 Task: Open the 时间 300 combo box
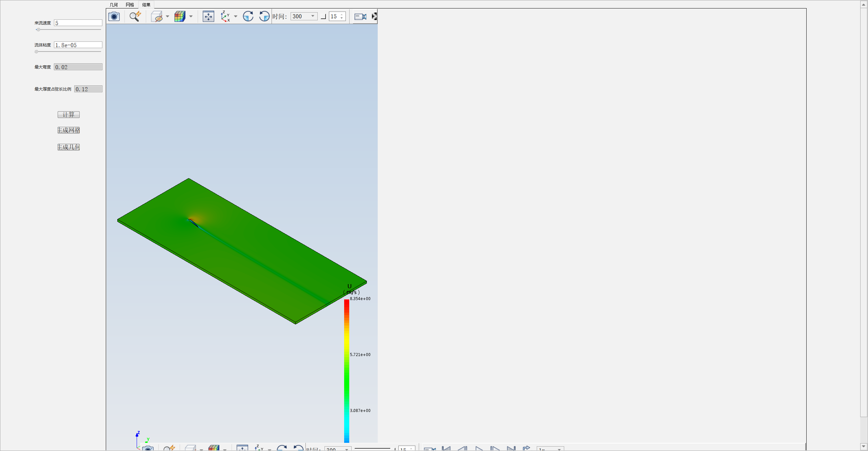[304, 16]
